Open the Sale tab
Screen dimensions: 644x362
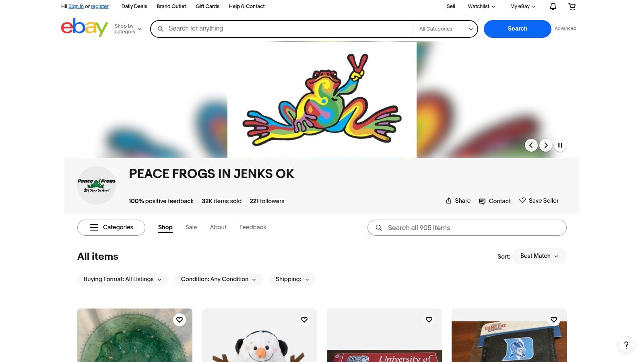191,227
